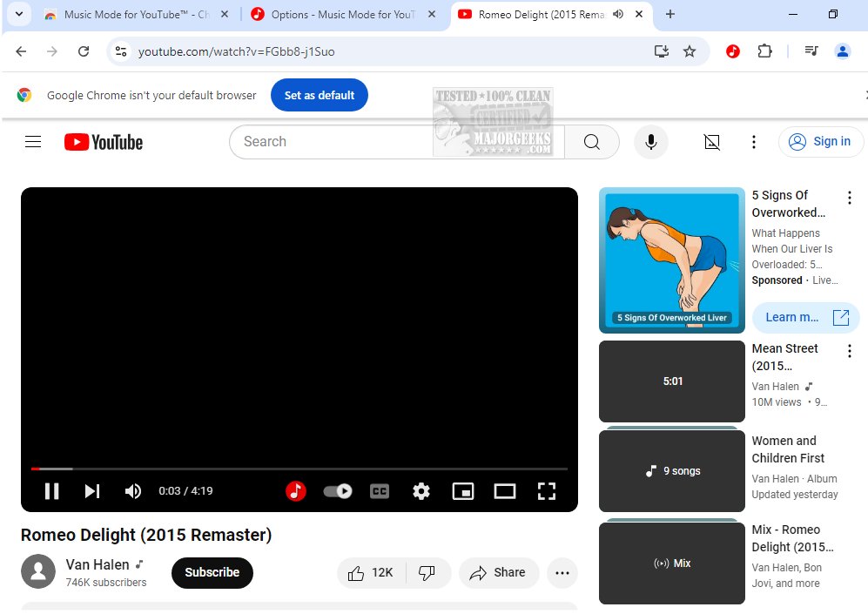The width and height of the screenshot is (868, 614).
Task: Open video player settings gear
Action: 421,491
